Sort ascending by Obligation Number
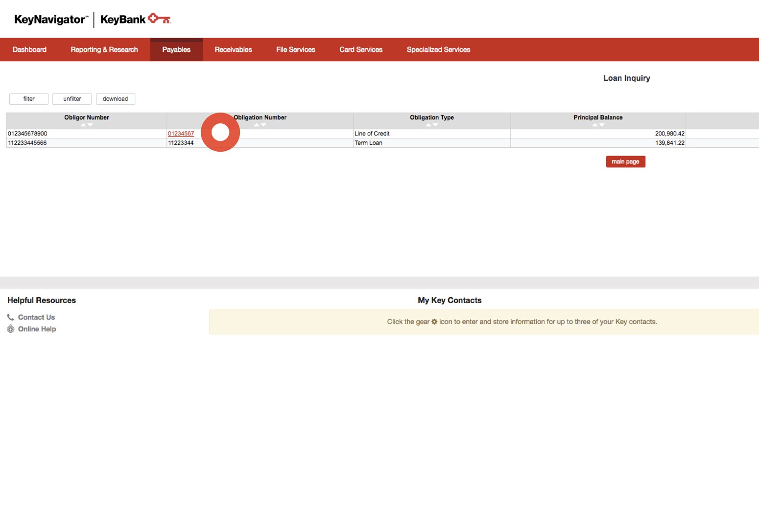Image resolution: width=759 pixels, height=532 pixels. 257,125
